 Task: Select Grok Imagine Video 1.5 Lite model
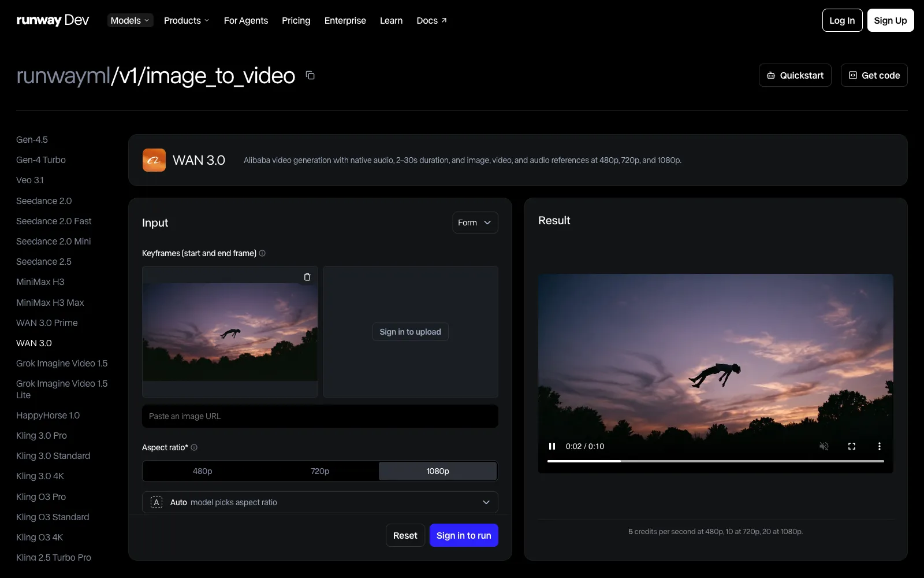[62, 389]
